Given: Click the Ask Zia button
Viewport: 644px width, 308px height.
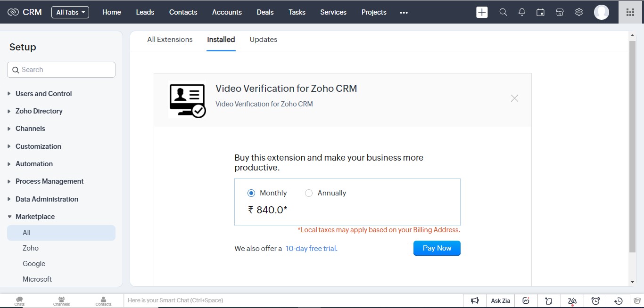Looking at the screenshot, I should (x=501, y=300).
